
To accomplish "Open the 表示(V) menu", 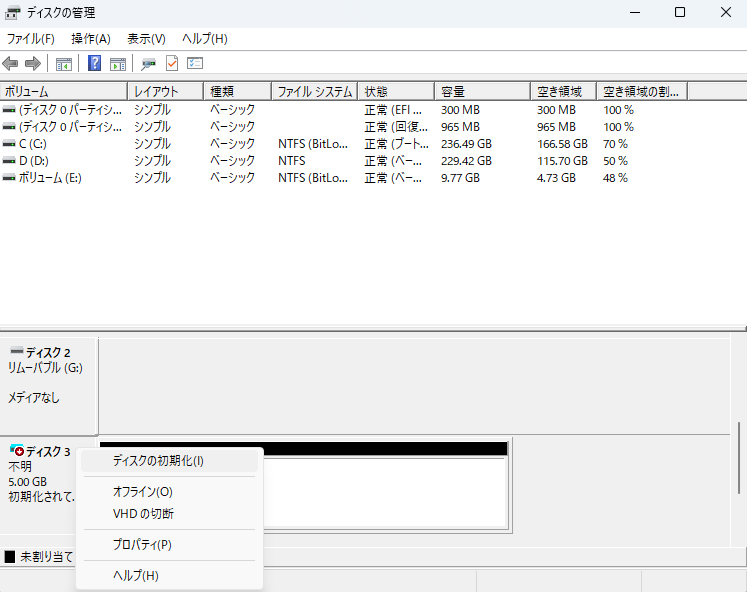I will pyautogui.click(x=146, y=39).
